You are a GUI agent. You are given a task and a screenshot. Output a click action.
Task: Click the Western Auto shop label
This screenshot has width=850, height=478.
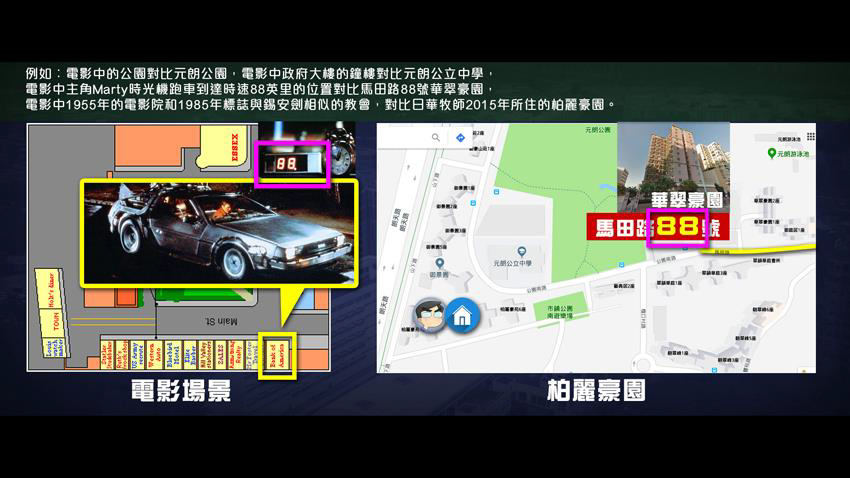155,356
